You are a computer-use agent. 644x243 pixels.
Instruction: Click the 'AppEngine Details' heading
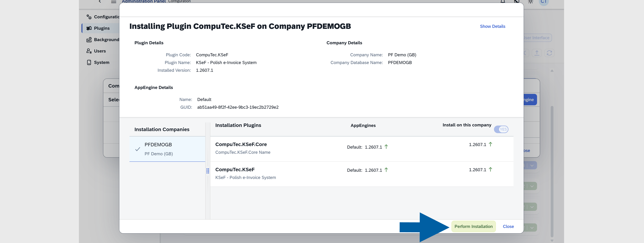[x=154, y=87]
